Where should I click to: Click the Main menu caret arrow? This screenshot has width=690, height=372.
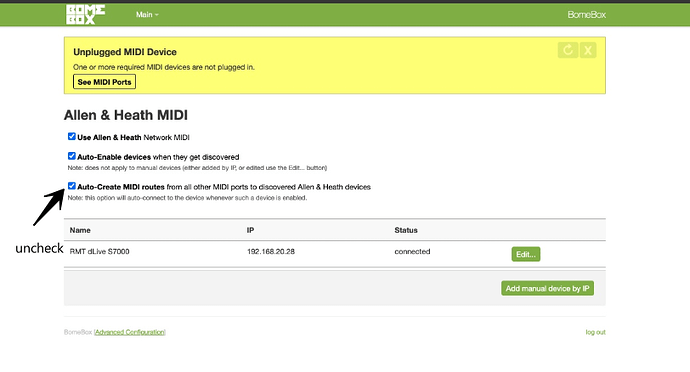[x=157, y=15]
